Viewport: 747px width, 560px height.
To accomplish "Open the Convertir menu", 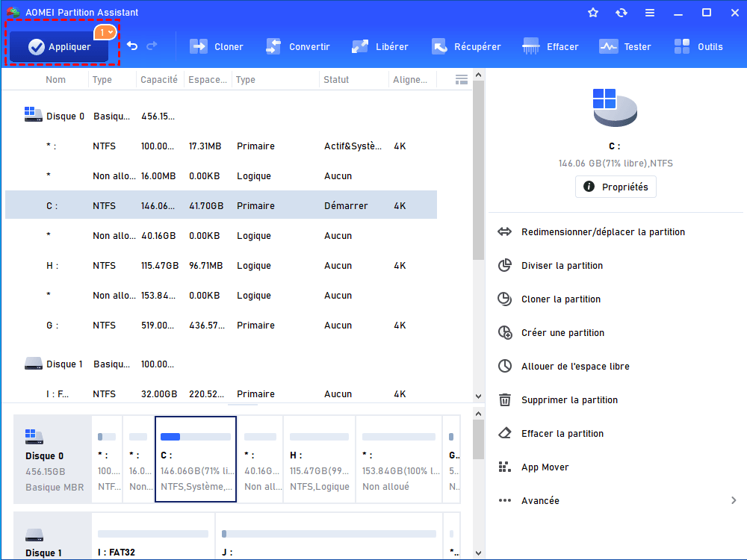I will point(298,46).
